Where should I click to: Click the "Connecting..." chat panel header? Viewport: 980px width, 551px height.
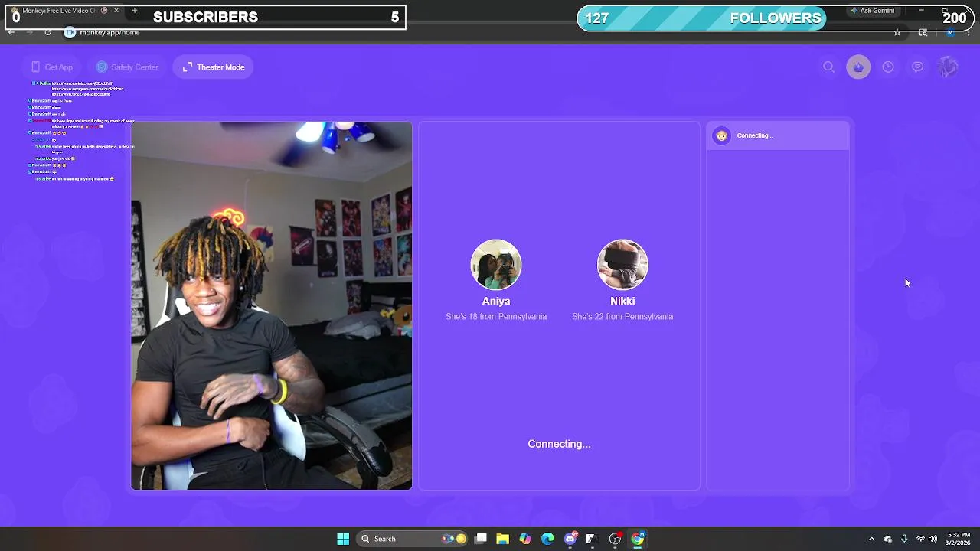777,135
